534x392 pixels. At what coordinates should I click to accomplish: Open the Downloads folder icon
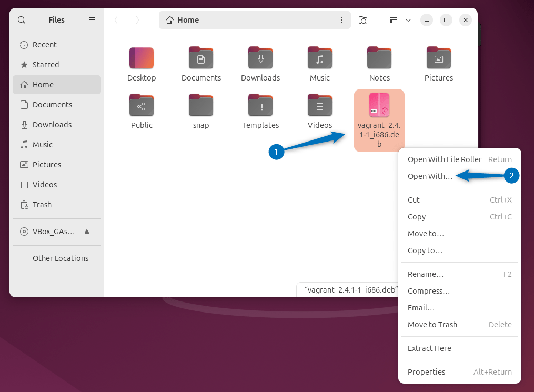260,58
